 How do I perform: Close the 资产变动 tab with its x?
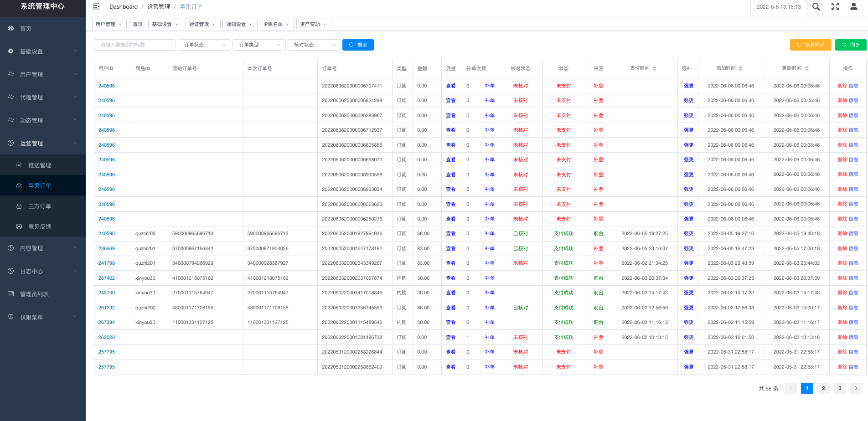pyautogui.click(x=325, y=24)
